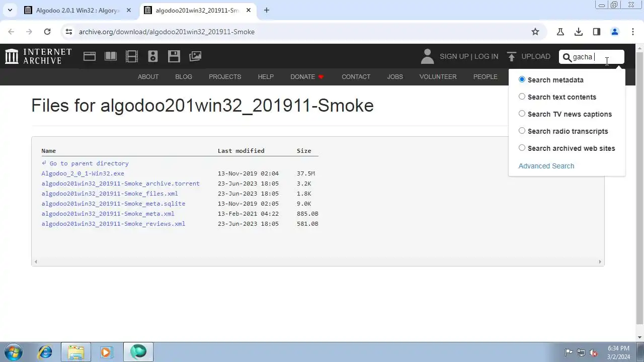Open Windows Explorer from taskbar
Screen dimensions: 644x362
pyautogui.click(x=76, y=352)
